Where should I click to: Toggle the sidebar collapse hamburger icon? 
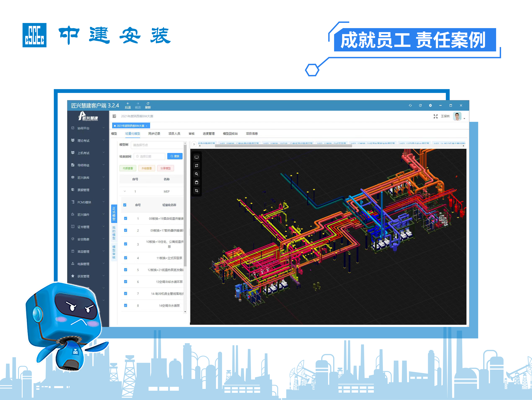coord(114,116)
